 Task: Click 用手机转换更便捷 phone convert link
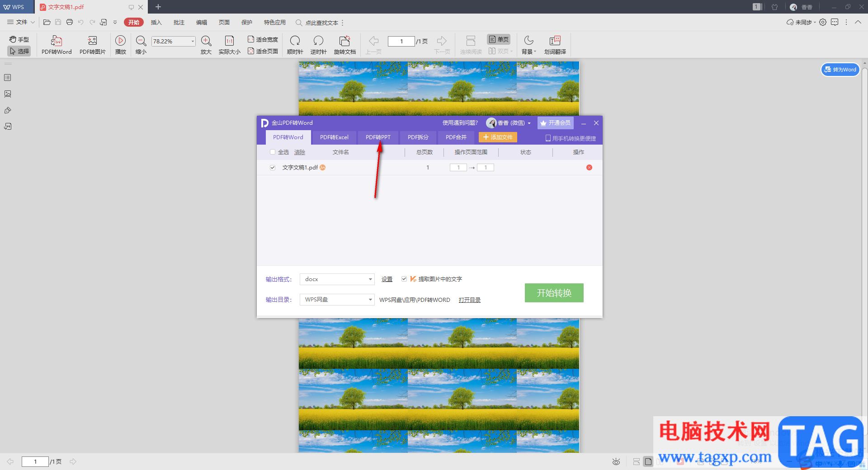(571, 138)
